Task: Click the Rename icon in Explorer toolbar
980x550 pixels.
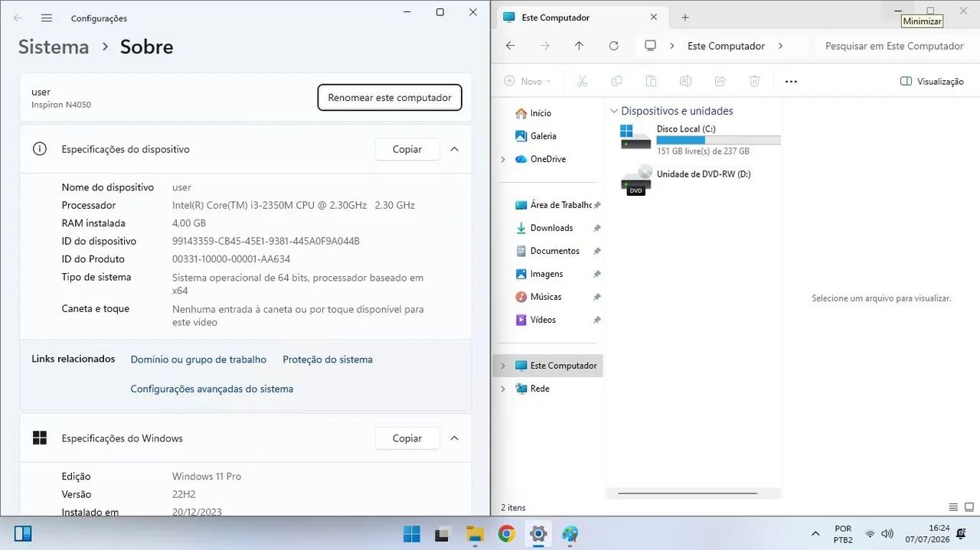Action: click(685, 81)
